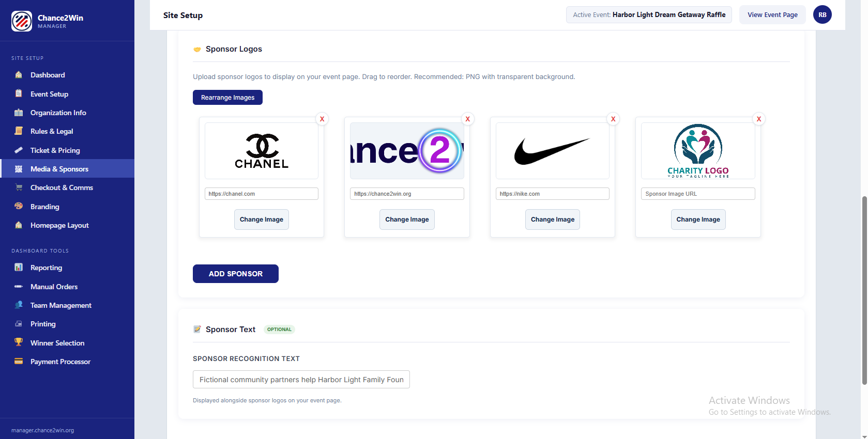This screenshot has width=868, height=439.
Task: Open Checkout & Comms section
Action: [67, 187]
